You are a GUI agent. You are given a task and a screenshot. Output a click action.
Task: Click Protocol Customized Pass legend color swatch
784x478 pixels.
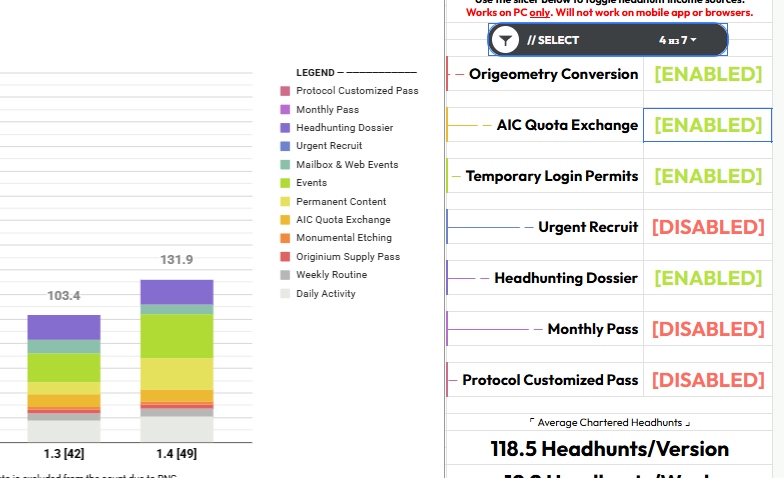tap(285, 91)
